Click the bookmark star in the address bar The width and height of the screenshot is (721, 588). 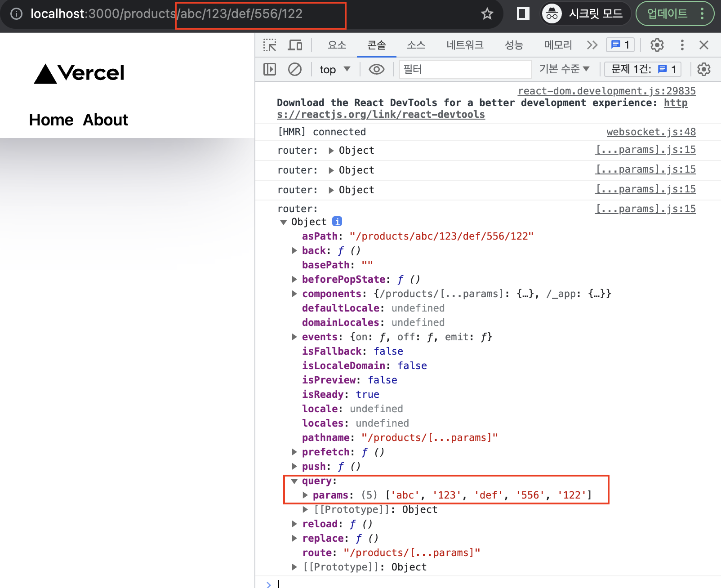tap(487, 14)
